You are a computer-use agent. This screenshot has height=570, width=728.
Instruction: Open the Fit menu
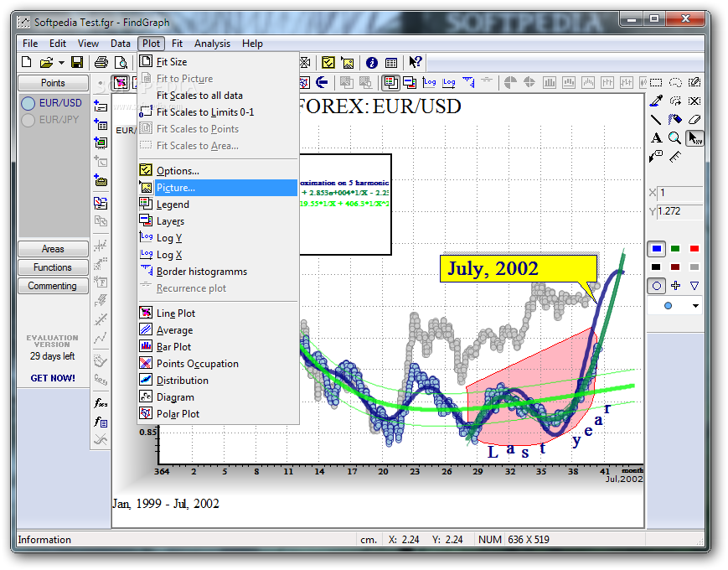[177, 44]
